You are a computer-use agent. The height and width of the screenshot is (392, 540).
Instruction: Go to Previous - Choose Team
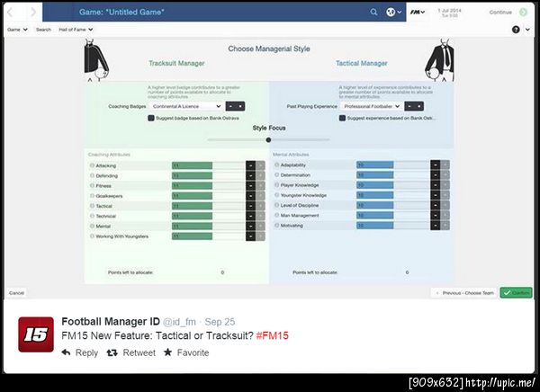[464, 293]
